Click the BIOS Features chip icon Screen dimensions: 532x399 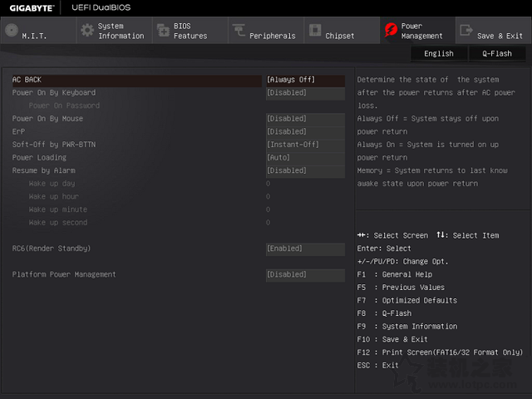(x=163, y=31)
